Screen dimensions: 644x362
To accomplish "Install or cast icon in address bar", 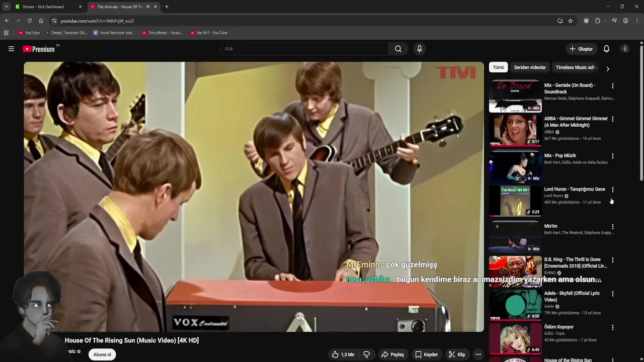I will pos(560,21).
